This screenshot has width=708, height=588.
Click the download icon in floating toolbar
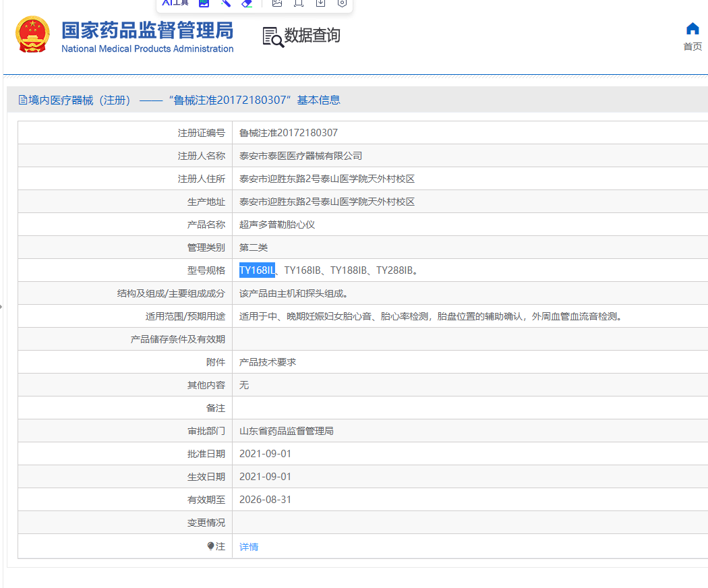[x=320, y=3]
